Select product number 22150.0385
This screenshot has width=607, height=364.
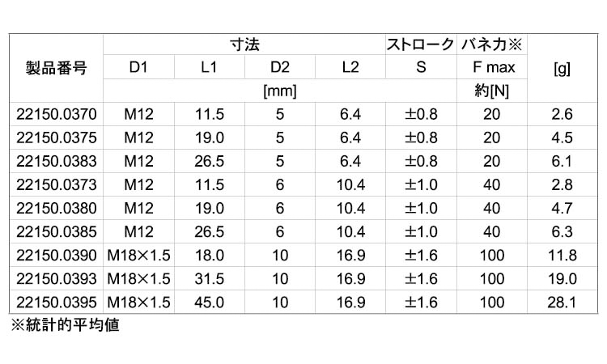pos(56,231)
